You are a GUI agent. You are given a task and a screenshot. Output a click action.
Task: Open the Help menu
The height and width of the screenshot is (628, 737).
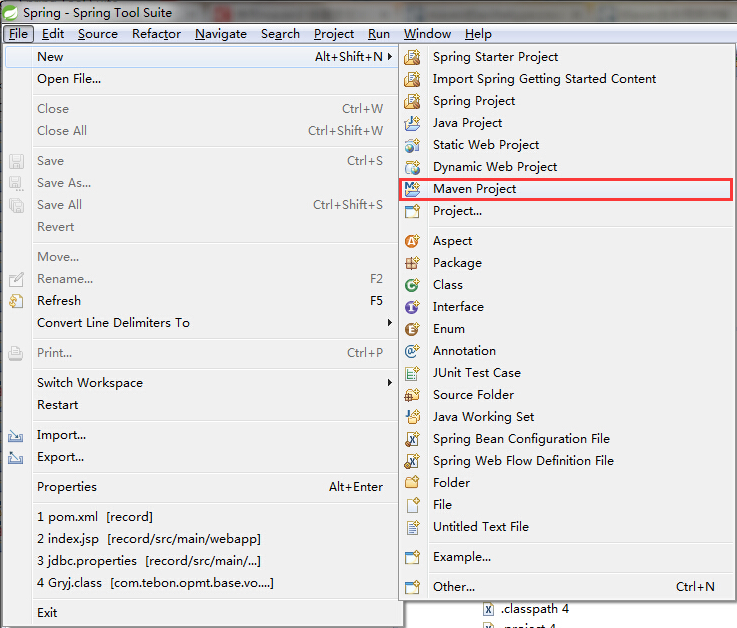point(478,34)
